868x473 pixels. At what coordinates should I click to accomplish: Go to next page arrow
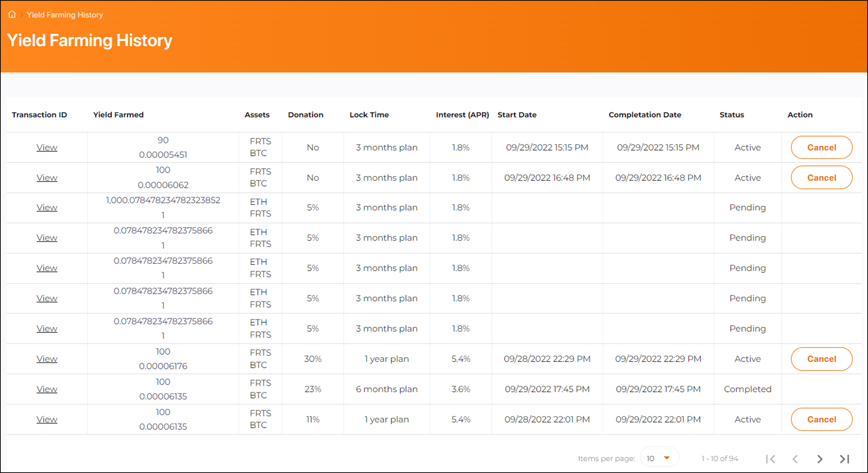[x=820, y=459]
